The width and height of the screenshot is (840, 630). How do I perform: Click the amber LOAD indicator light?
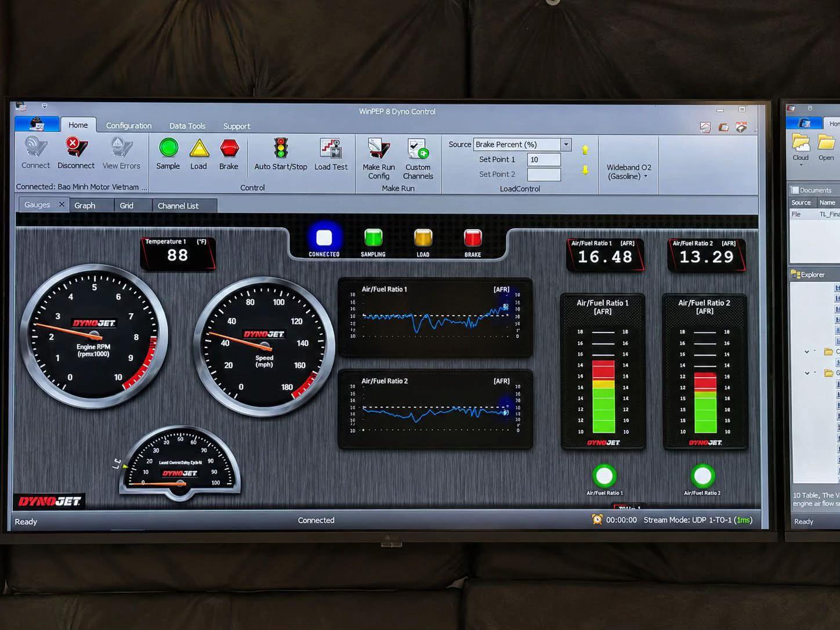pos(423,238)
